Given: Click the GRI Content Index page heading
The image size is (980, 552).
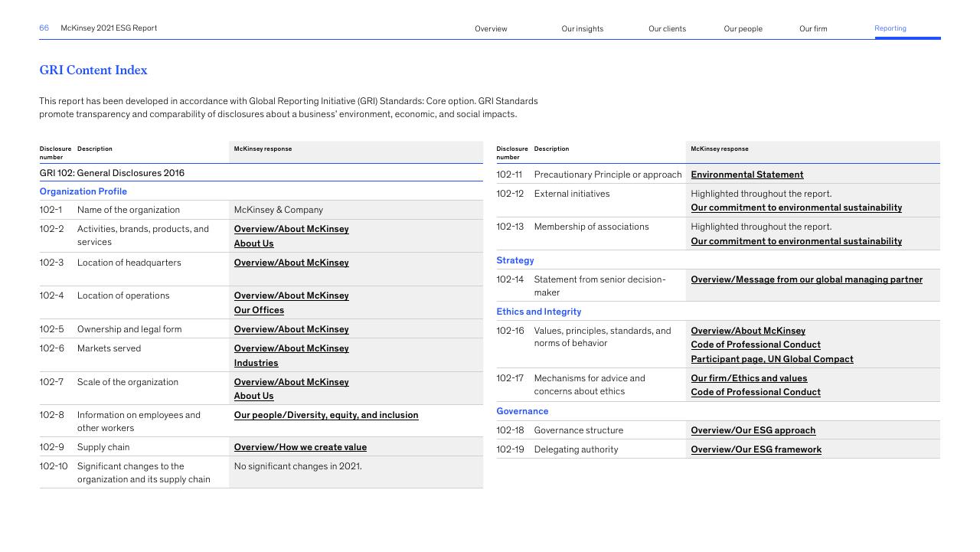Looking at the screenshot, I should [93, 70].
